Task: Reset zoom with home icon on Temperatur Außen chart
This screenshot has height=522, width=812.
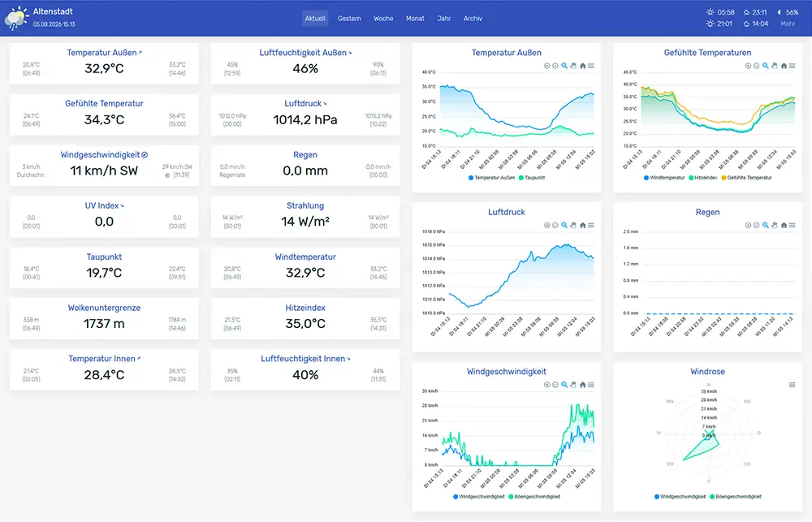Action: click(582, 66)
